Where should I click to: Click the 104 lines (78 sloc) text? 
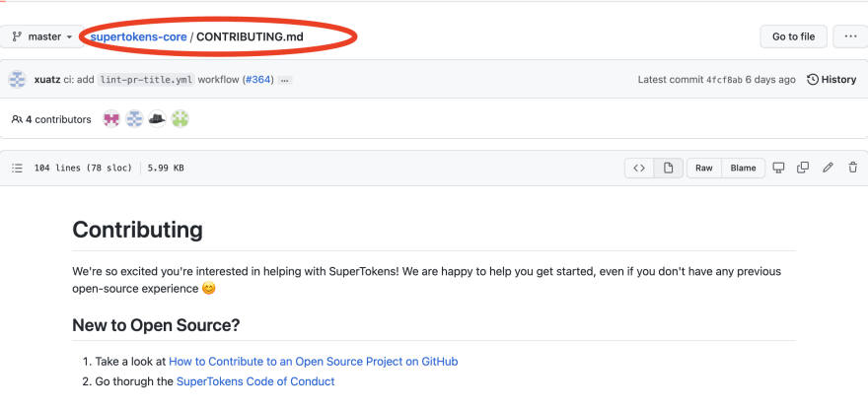(x=83, y=168)
